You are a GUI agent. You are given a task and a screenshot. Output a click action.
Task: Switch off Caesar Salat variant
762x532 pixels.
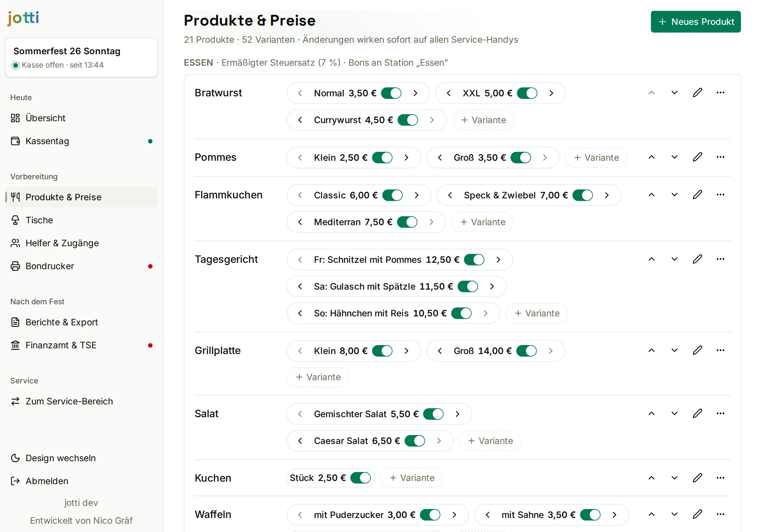pyautogui.click(x=415, y=441)
